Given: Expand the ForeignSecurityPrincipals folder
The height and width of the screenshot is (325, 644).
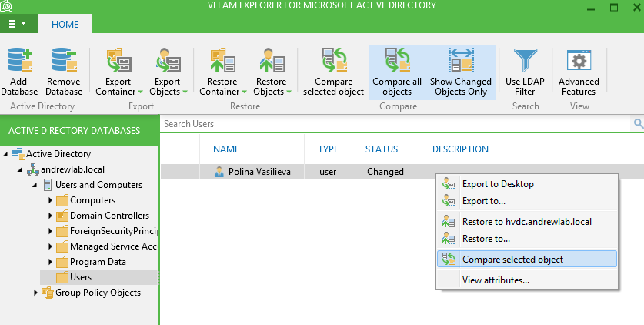Looking at the screenshot, I should [50, 231].
